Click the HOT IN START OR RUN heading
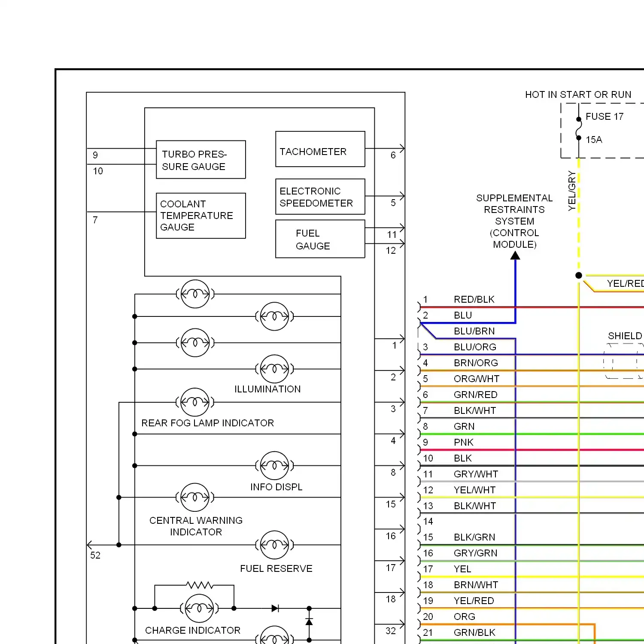Screen dimensions: 644x644 click(578, 94)
